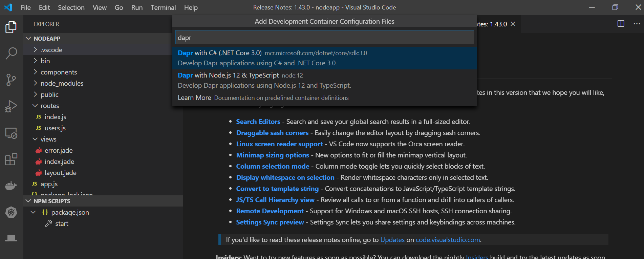Click the Search Editors link

(258, 122)
